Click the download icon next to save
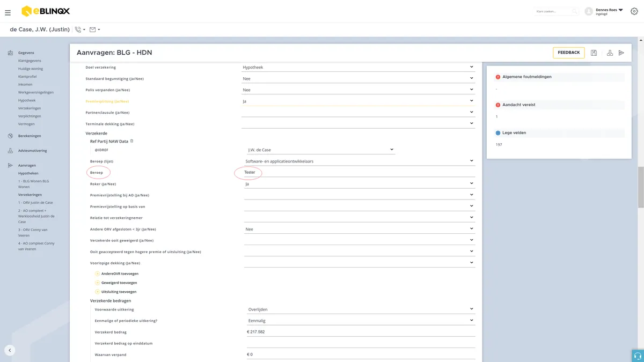644x362 pixels. [x=610, y=53]
